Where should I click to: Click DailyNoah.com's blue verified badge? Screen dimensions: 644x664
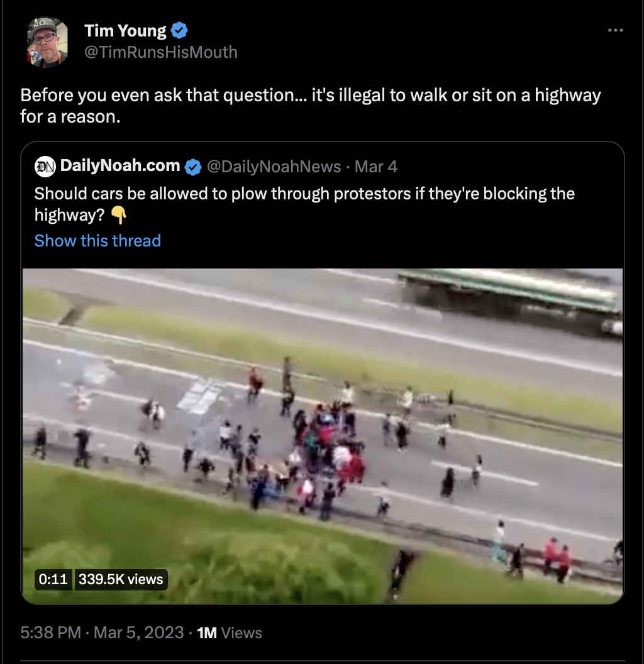click(193, 167)
